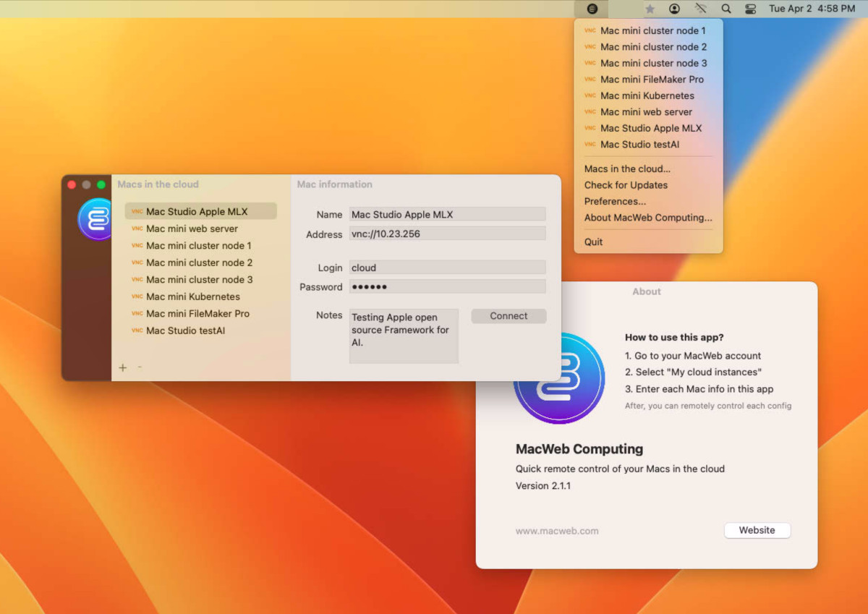Click the Connect button

pos(509,316)
